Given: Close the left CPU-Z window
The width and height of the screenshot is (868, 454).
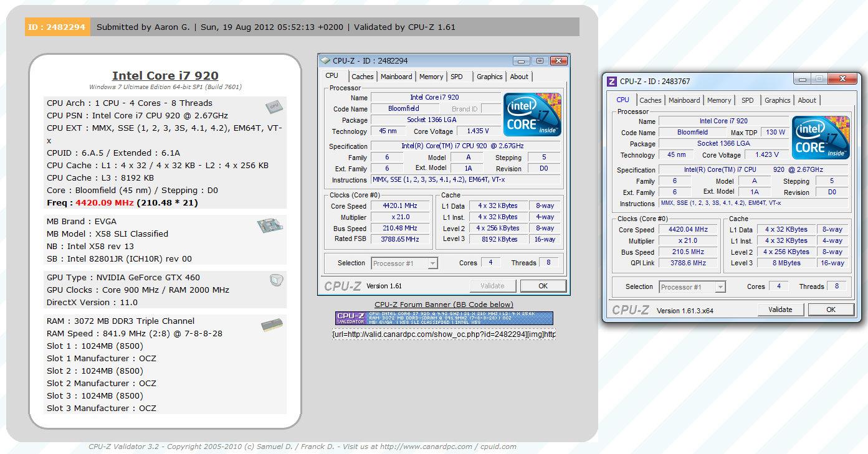Looking at the screenshot, I should pyautogui.click(x=559, y=60).
